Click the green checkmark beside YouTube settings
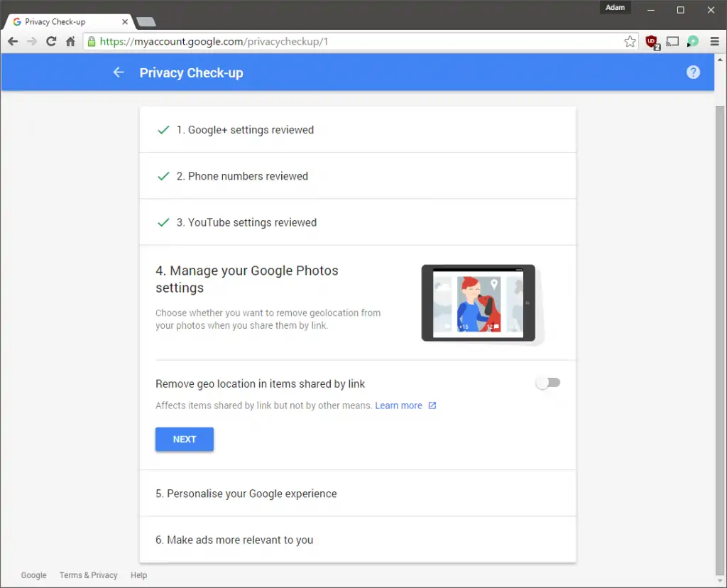727x588 pixels. pyautogui.click(x=163, y=222)
